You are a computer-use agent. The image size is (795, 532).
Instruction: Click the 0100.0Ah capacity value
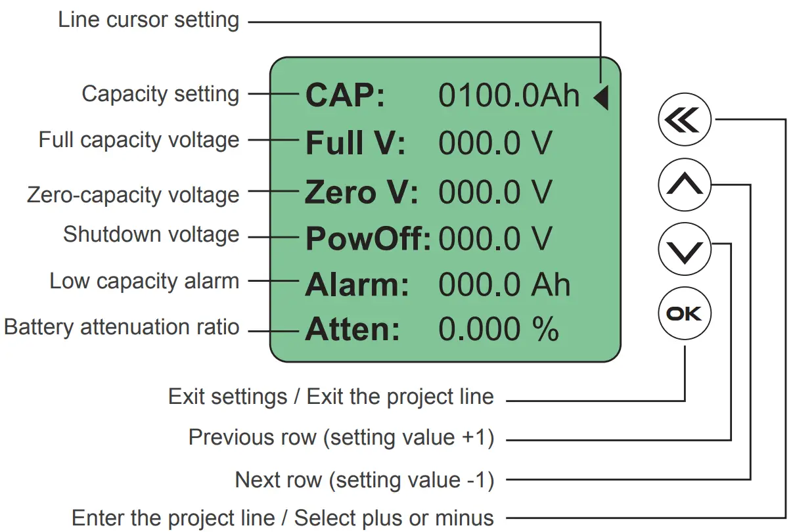tap(509, 97)
